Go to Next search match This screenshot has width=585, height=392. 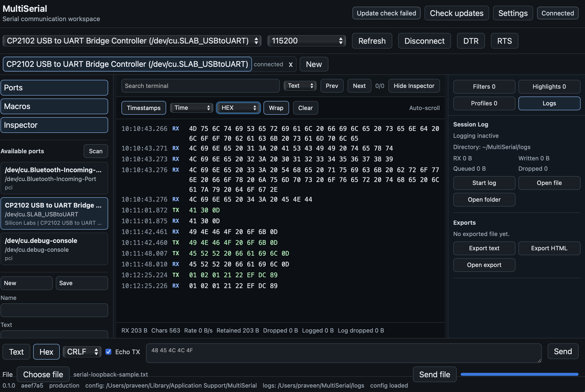coord(359,86)
